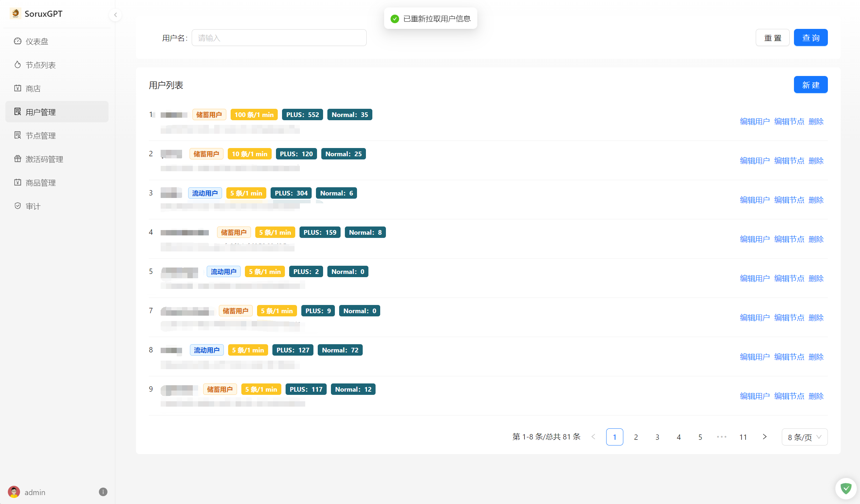Click the shield icon for 审计
The height and width of the screenshot is (504, 860).
coord(17,206)
